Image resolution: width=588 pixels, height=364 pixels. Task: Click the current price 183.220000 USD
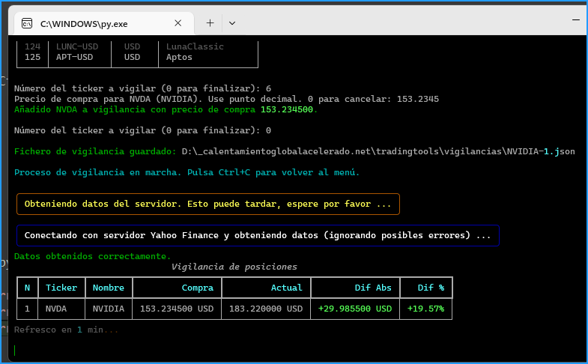265,309
